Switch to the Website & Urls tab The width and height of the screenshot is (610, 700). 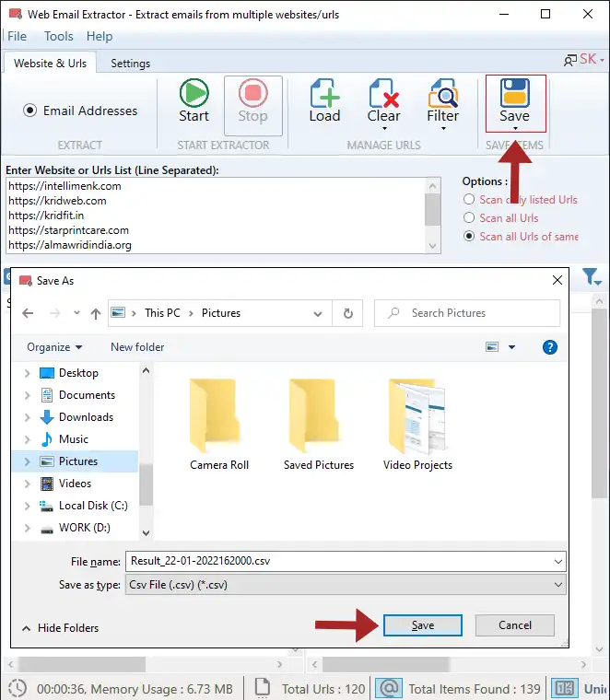coord(51,64)
